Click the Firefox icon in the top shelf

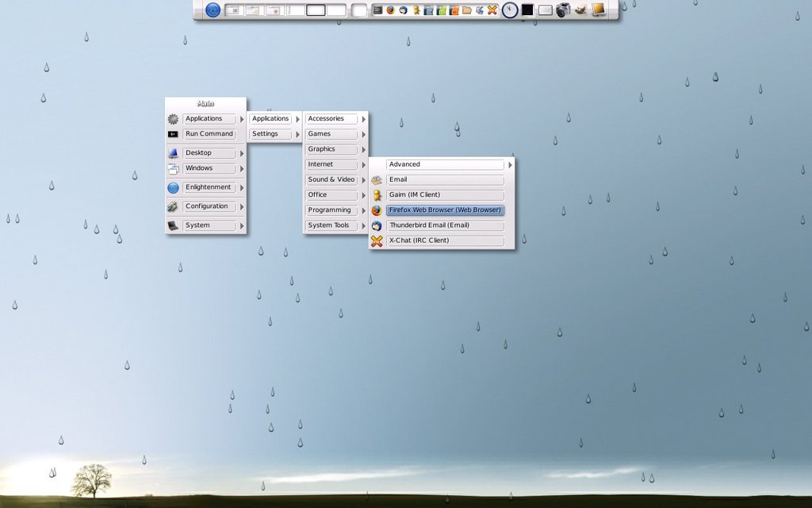tap(390, 10)
